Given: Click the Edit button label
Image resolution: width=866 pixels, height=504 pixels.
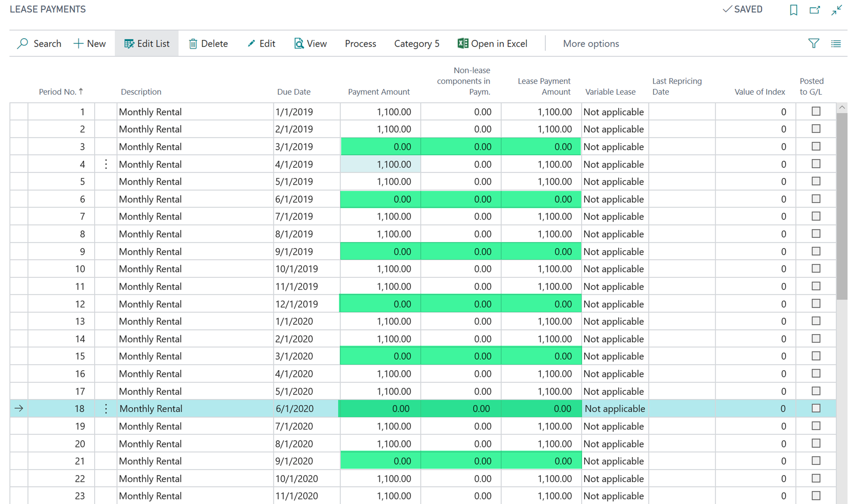Looking at the screenshot, I should click(267, 43).
